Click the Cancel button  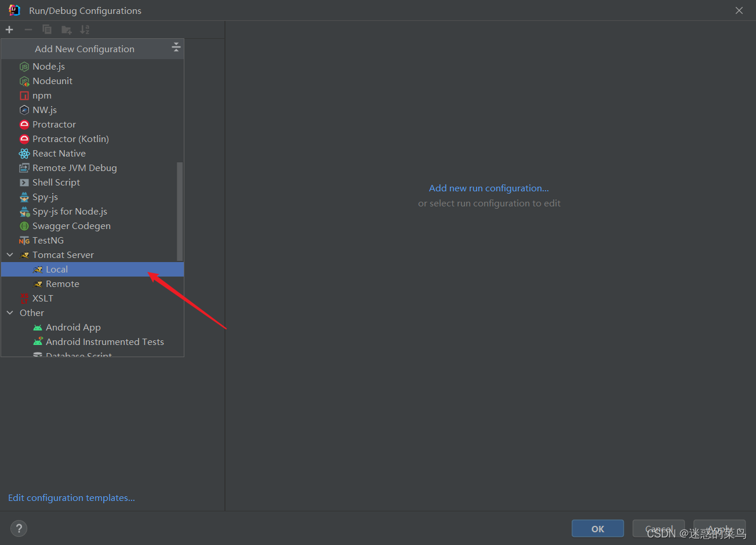(x=659, y=529)
